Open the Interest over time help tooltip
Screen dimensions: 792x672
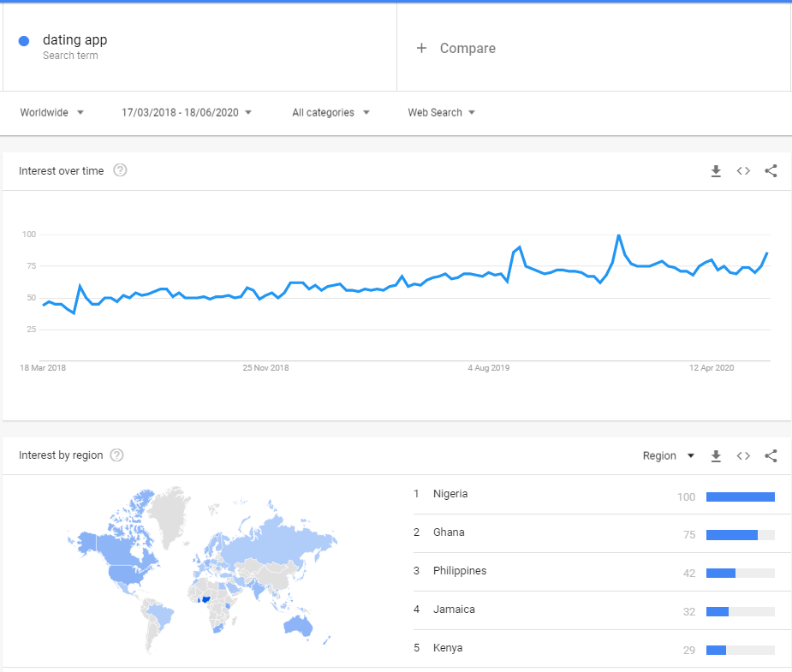[x=120, y=170]
